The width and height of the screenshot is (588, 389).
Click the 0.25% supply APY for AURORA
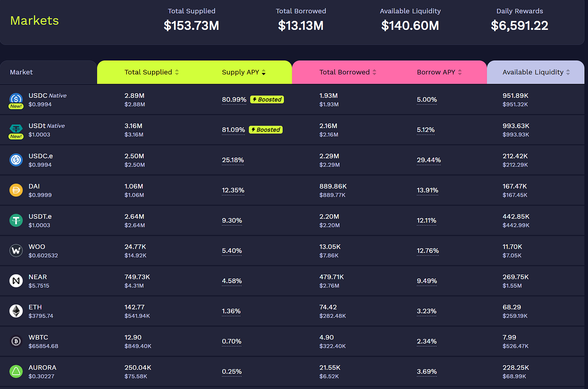pyautogui.click(x=232, y=372)
